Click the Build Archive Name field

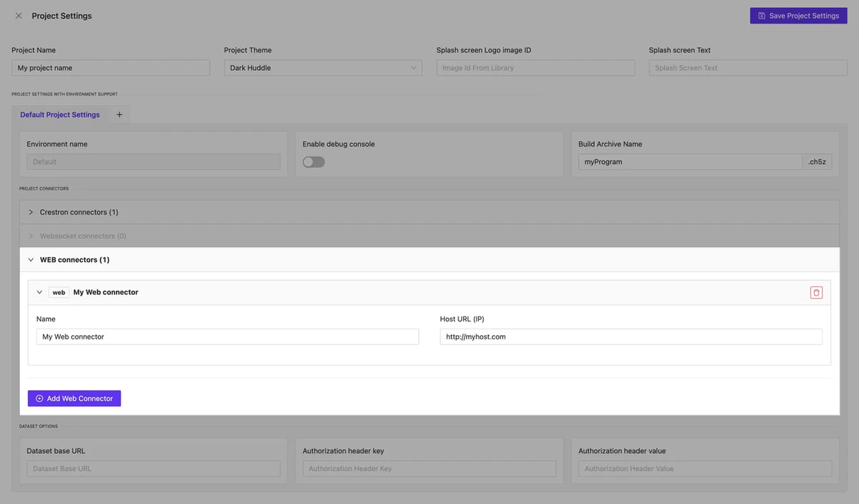coord(689,161)
